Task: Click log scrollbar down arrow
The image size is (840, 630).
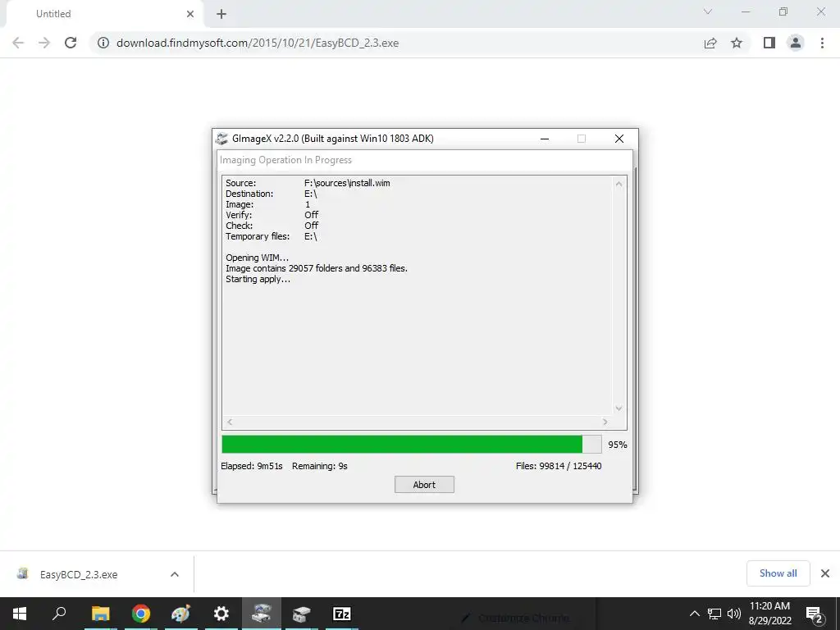Action: pyautogui.click(x=619, y=409)
